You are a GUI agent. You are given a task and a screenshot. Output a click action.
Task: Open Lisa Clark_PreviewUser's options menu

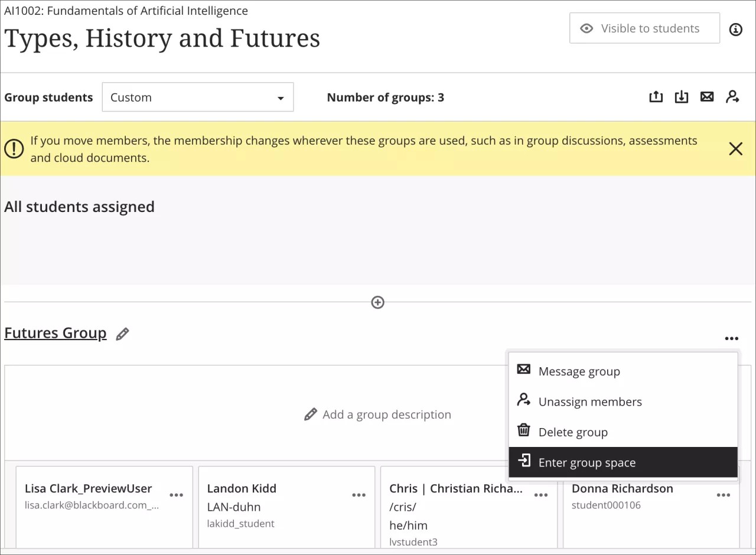(x=177, y=495)
